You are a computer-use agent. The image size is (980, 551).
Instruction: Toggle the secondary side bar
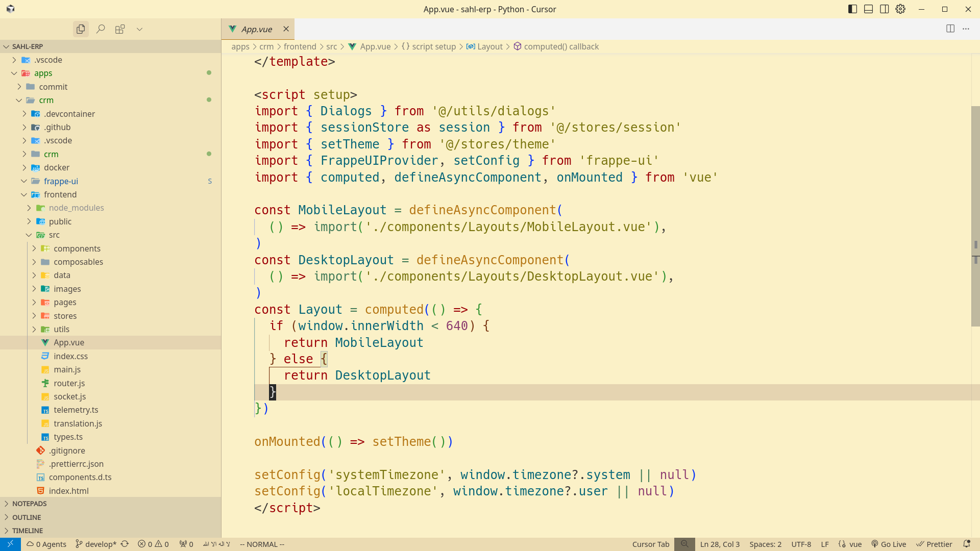click(x=884, y=9)
